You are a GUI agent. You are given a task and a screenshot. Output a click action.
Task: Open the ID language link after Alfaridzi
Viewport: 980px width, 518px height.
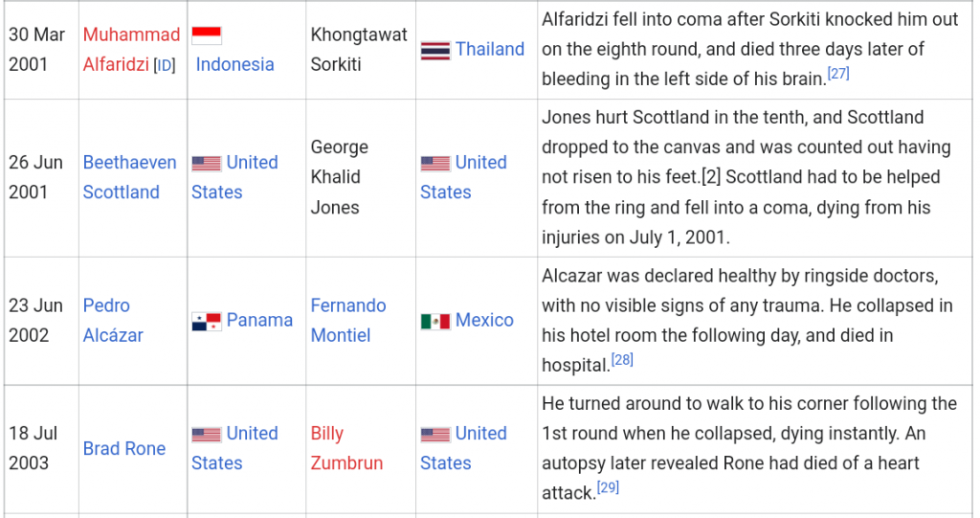165,66
